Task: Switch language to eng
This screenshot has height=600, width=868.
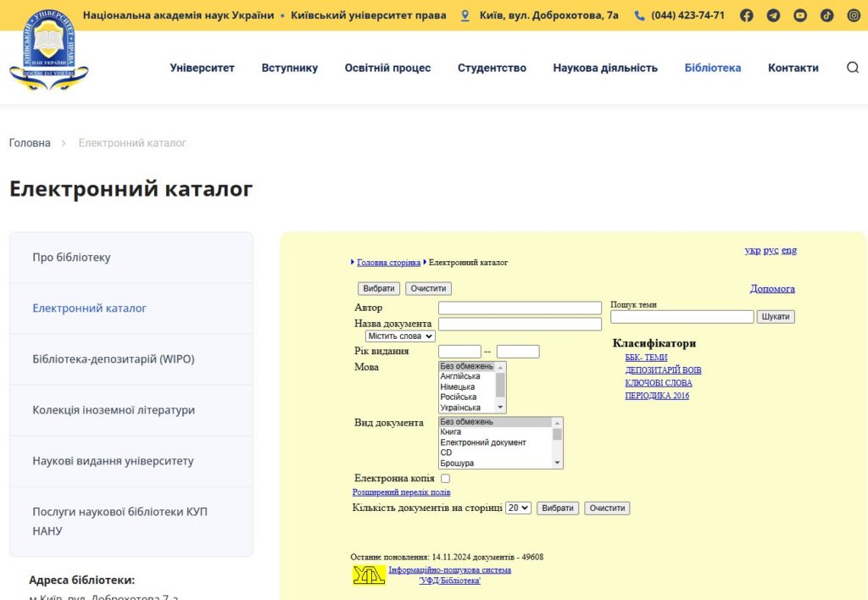Action: (x=789, y=250)
